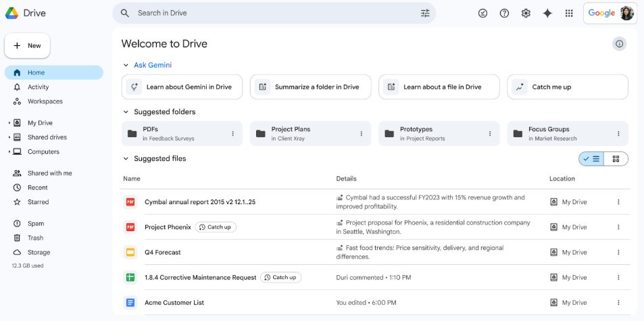
Task: Click Slides icon of Q4 Forecast
Action: (130, 252)
